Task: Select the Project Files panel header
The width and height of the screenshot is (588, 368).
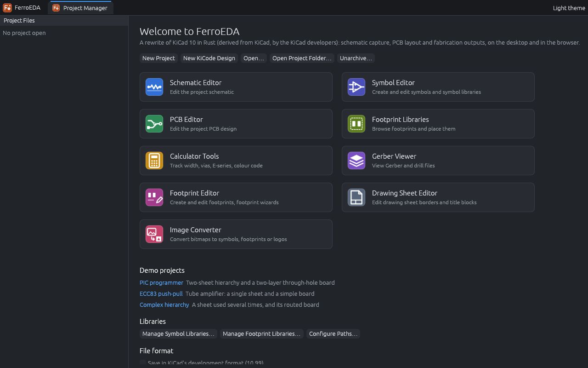Action: click(64, 20)
